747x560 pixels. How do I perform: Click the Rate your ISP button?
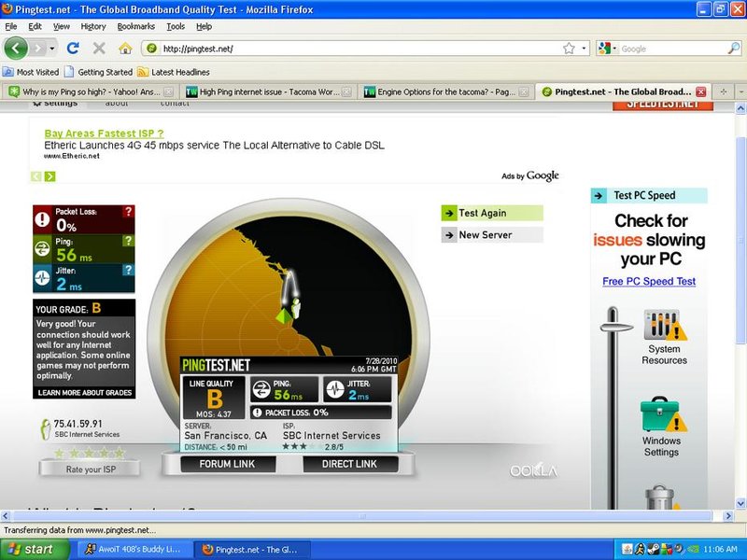click(x=90, y=469)
